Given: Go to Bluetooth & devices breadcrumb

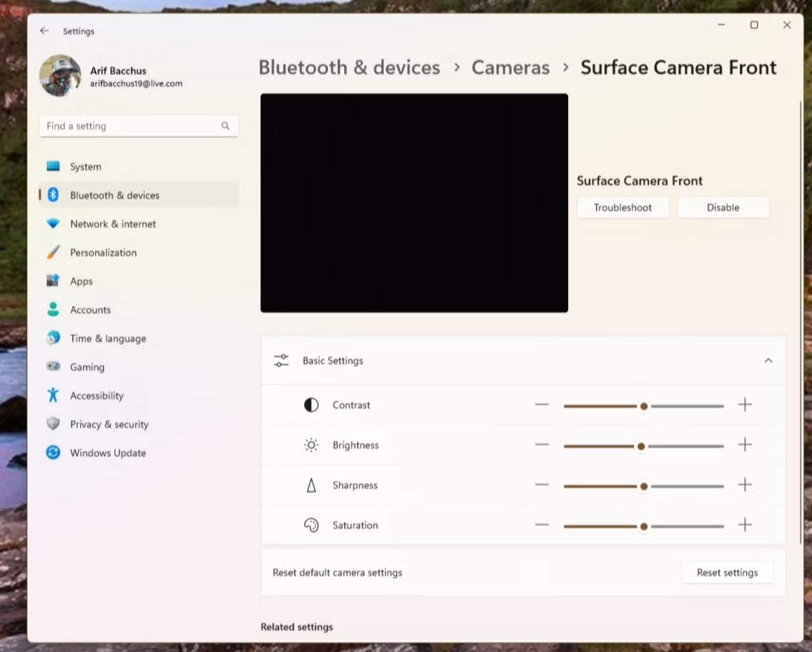Looking at the screenshot, I should 349,67.
